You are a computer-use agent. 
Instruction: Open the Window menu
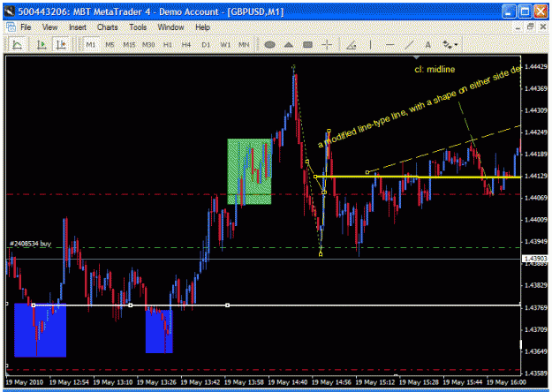(x=170, y=27)
